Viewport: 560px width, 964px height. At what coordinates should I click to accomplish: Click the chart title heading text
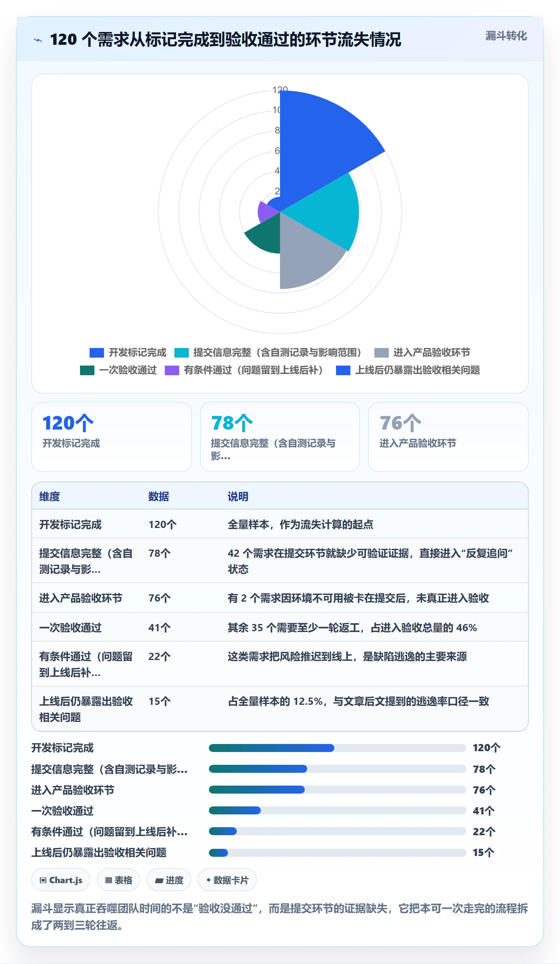click(x=225, y=40)
